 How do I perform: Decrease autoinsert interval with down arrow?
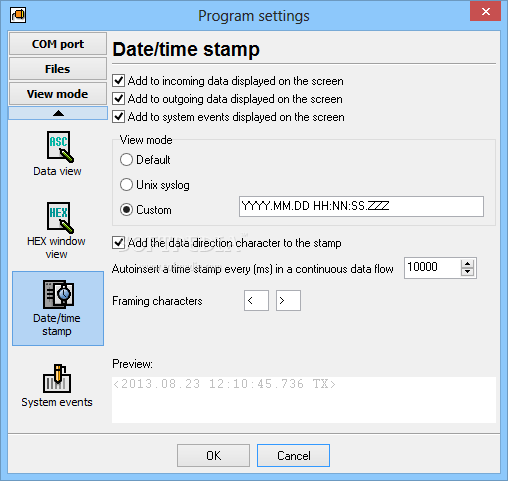coord(468,272)
